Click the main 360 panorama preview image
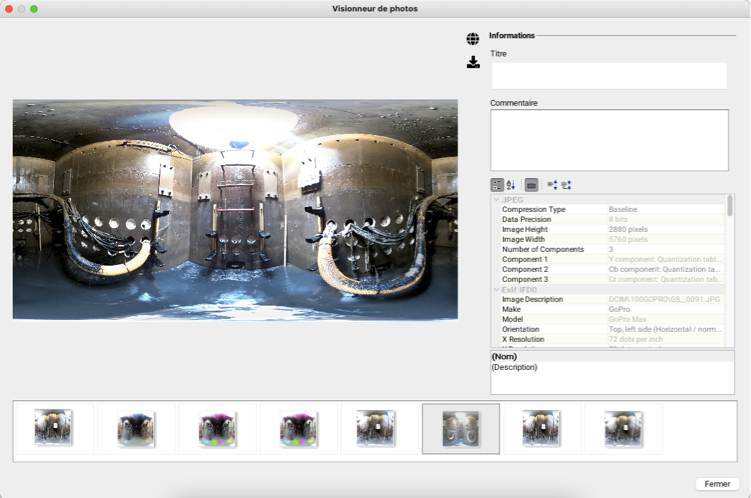751x498 pixels. [x=235, y=209]
